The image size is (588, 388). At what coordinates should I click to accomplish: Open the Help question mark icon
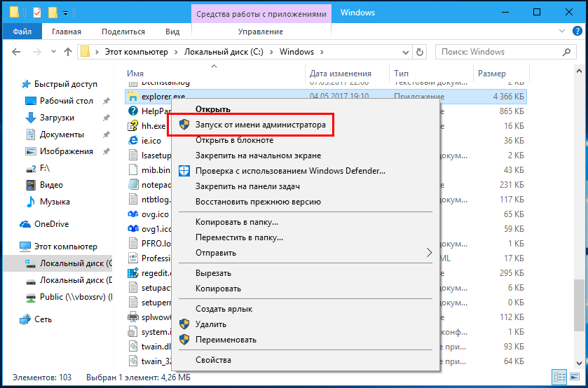point(577,31)
